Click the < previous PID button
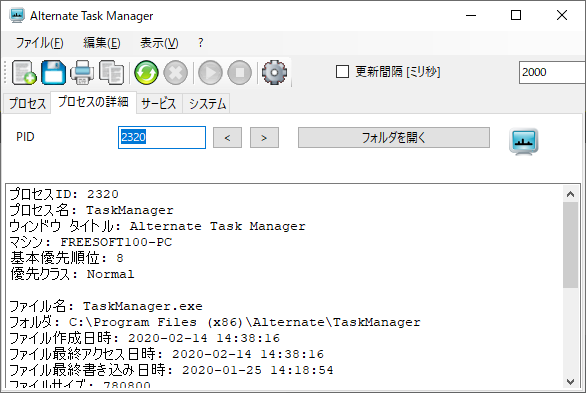The image size is (586, 393). coord(227,138)
